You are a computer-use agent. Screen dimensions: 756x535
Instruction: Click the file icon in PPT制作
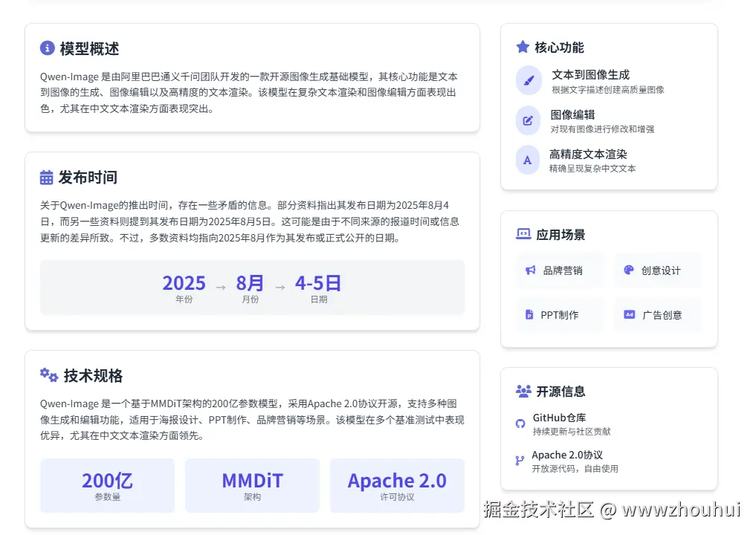click(x=529, y=315)
